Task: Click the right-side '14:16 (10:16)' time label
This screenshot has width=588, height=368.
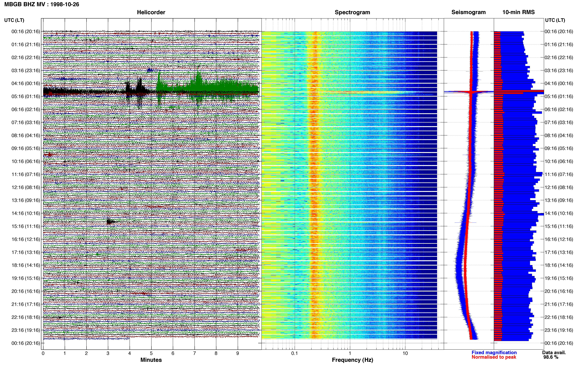Action: point(559,213)
